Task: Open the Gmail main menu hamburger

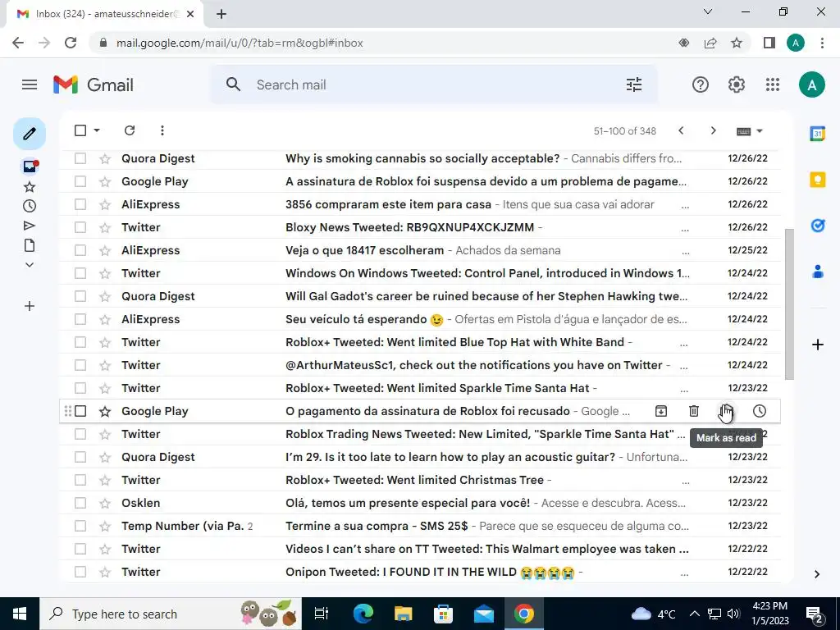Action: [30, 84]
